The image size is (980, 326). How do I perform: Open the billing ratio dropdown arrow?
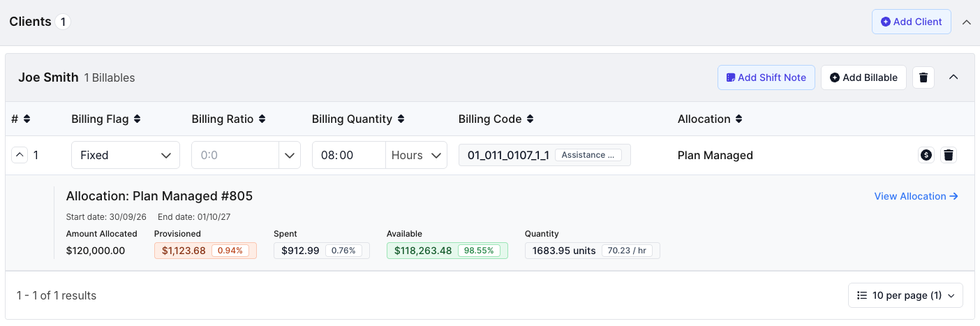coord(290,155)
